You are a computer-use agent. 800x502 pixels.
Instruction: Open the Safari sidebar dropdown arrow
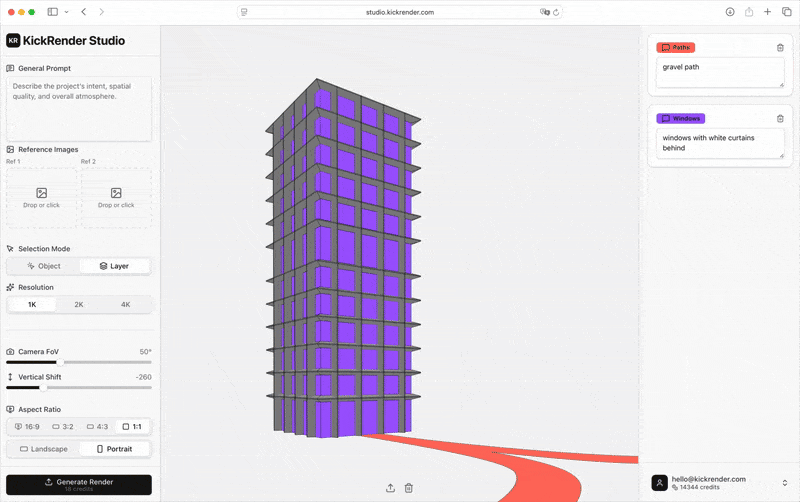click(66, 12)
